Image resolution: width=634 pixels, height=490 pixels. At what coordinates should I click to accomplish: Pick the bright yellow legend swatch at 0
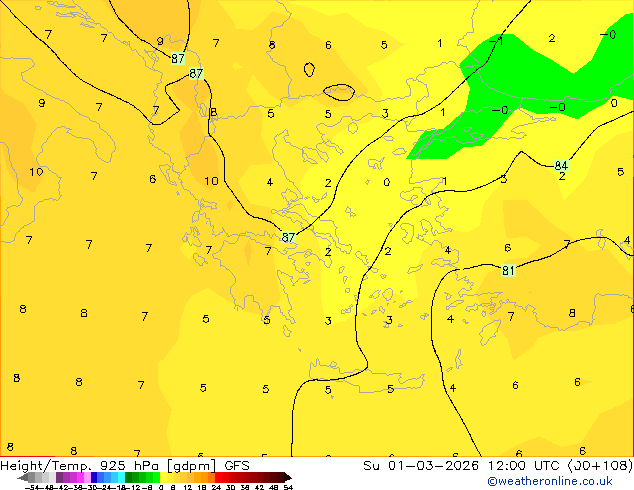point(163,478)
